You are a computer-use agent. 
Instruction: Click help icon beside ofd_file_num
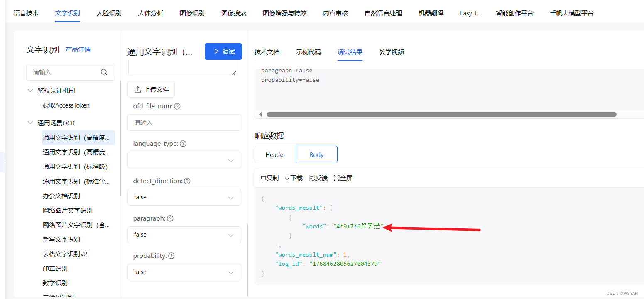pos(177,106)
